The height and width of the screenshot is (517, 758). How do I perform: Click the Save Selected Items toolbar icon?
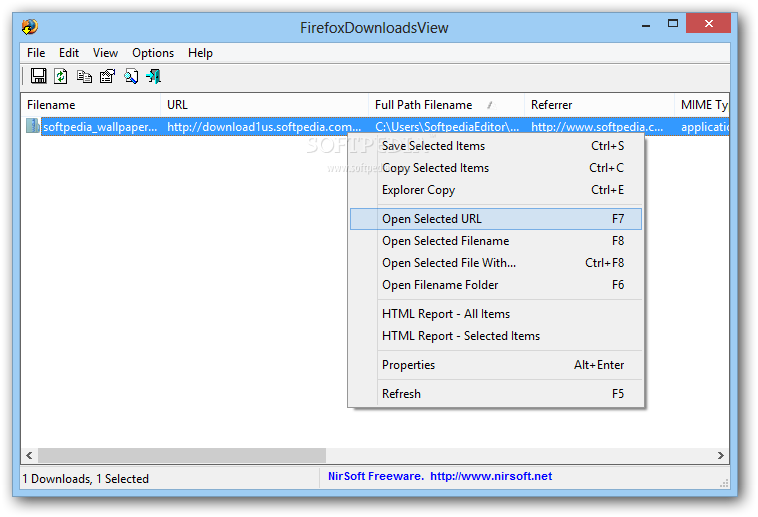38,76
